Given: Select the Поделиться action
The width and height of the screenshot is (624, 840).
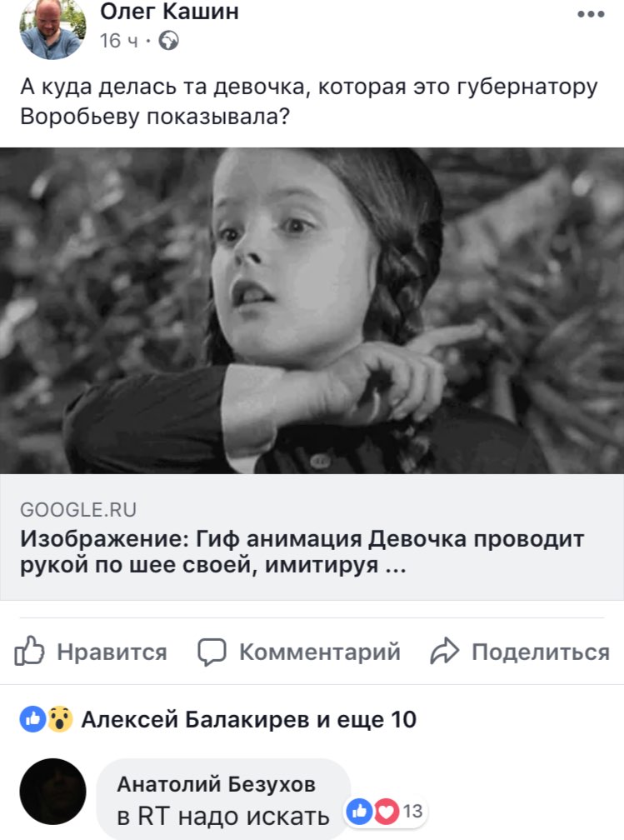Looking at the screenshot, I should tap(520, 652).
